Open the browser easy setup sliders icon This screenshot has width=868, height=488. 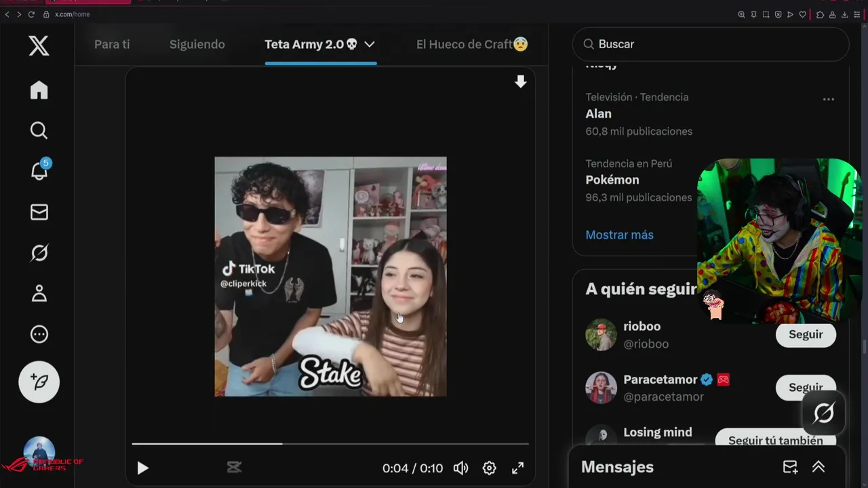tap(857, 14)
